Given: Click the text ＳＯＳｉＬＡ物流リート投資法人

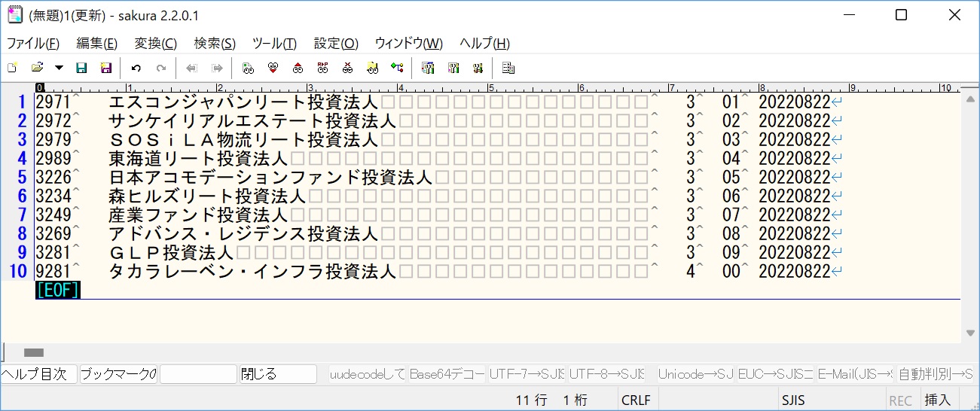Looking at the screenshot, I should coord(243,139).
